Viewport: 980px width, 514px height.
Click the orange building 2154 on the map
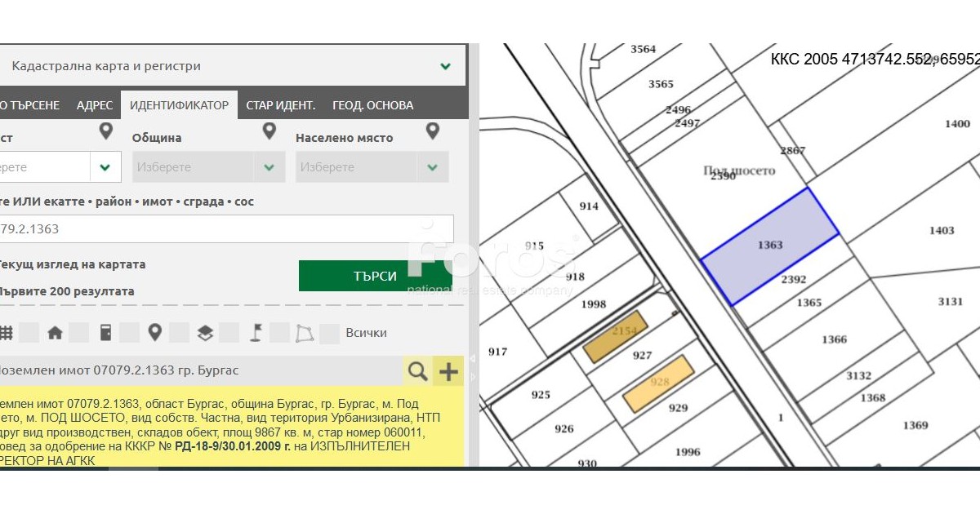615,336
